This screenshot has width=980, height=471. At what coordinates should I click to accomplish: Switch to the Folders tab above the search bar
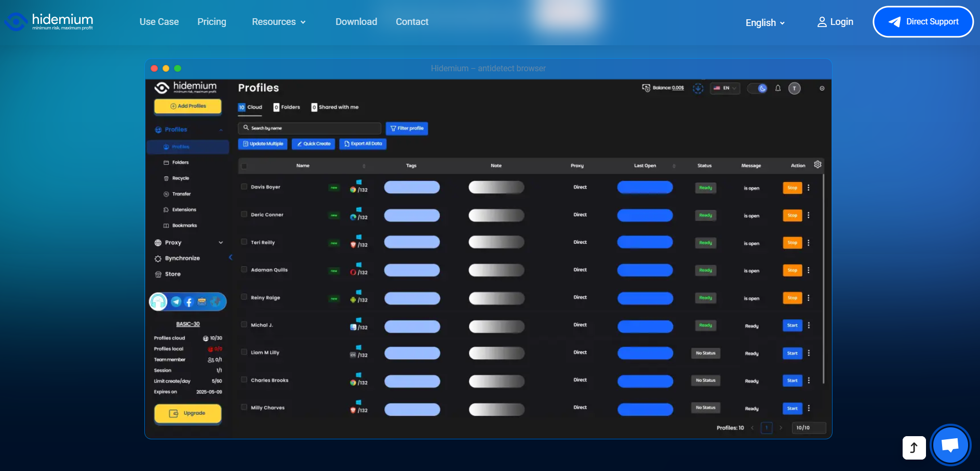click(287, 107)
